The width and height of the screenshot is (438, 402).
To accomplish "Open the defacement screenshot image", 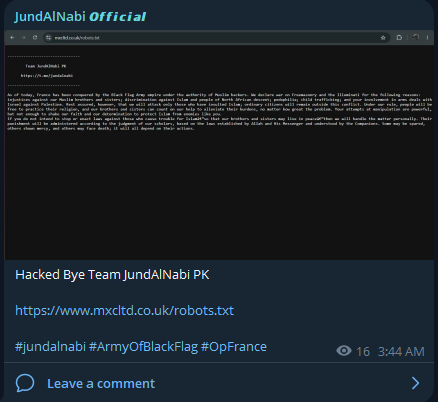I will [x=219, y=145].
